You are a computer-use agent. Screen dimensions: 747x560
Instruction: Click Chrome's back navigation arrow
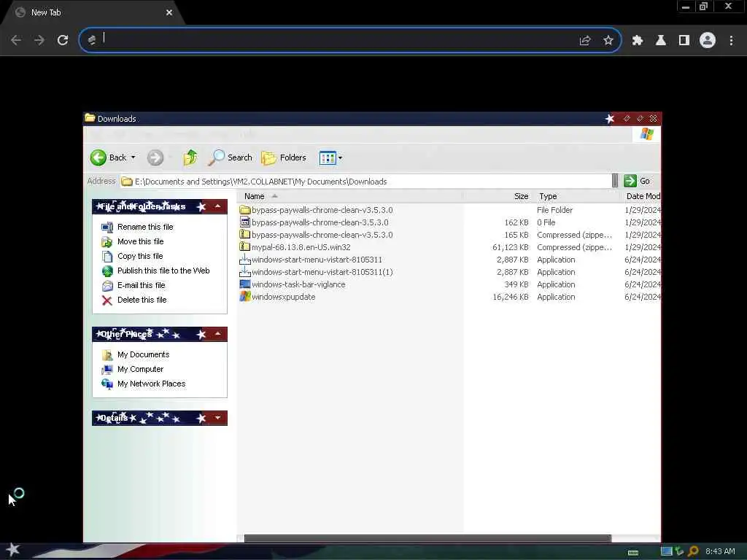[x=16, y=40]
